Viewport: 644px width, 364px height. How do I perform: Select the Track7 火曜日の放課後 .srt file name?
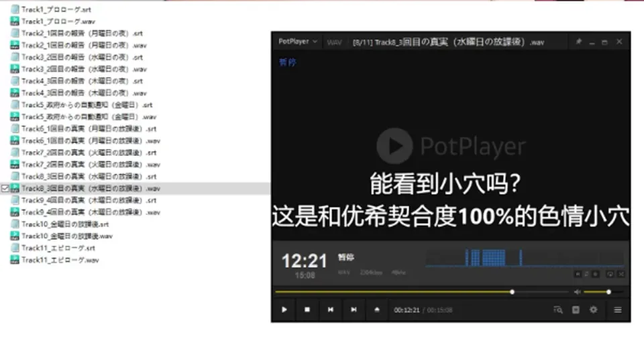coord(89,152)
